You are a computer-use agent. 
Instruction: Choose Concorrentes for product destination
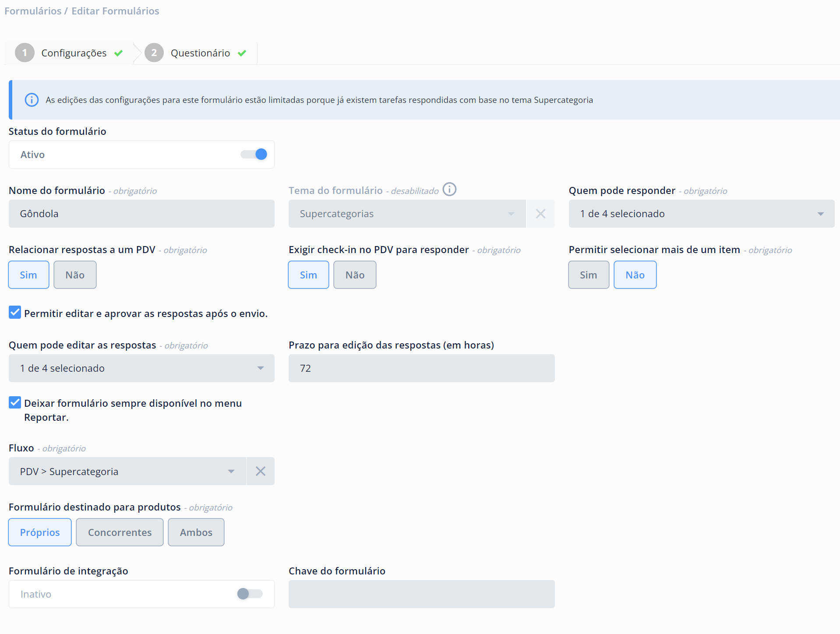tap(120, 532)
